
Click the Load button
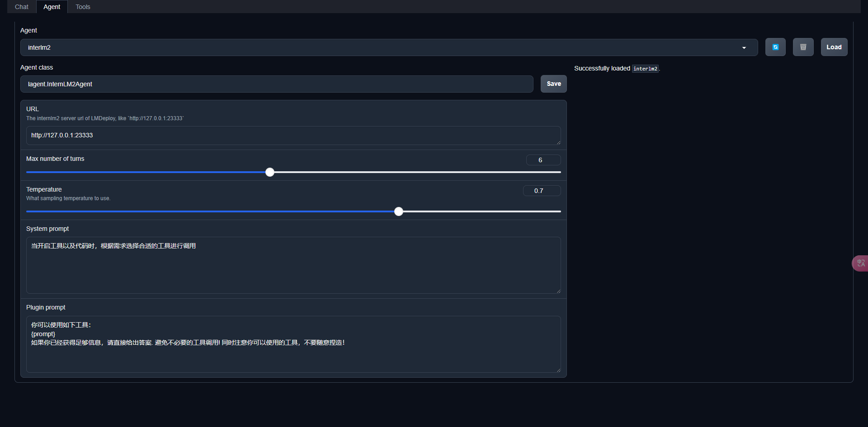click(834, 47)
